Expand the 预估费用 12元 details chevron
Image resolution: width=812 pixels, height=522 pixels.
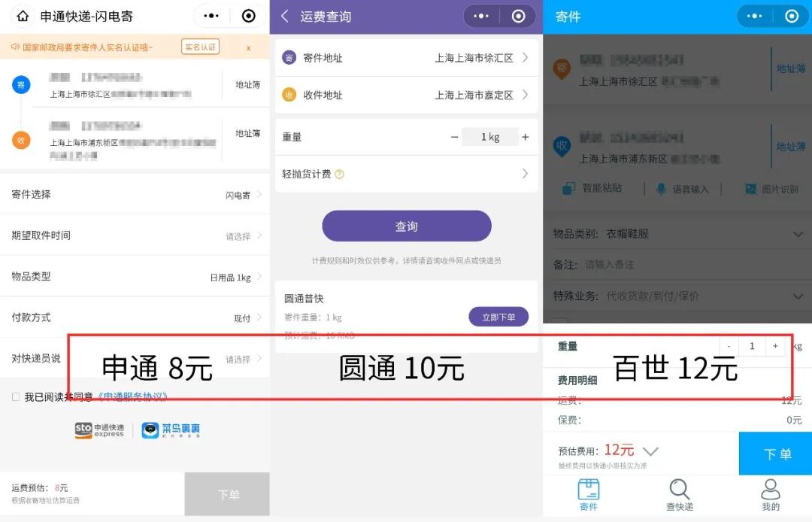click(650, 451)
